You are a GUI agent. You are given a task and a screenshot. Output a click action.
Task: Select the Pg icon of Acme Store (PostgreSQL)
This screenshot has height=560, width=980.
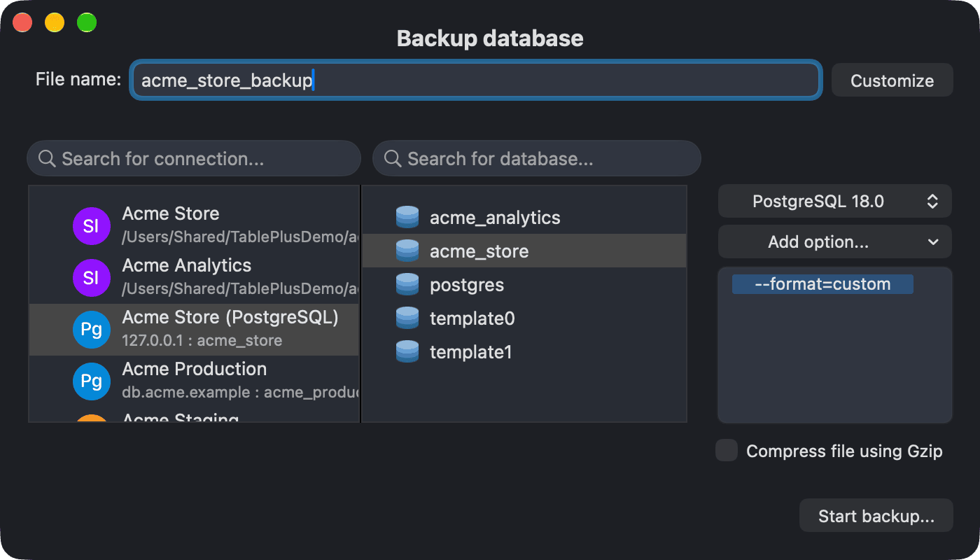(92, 329)
